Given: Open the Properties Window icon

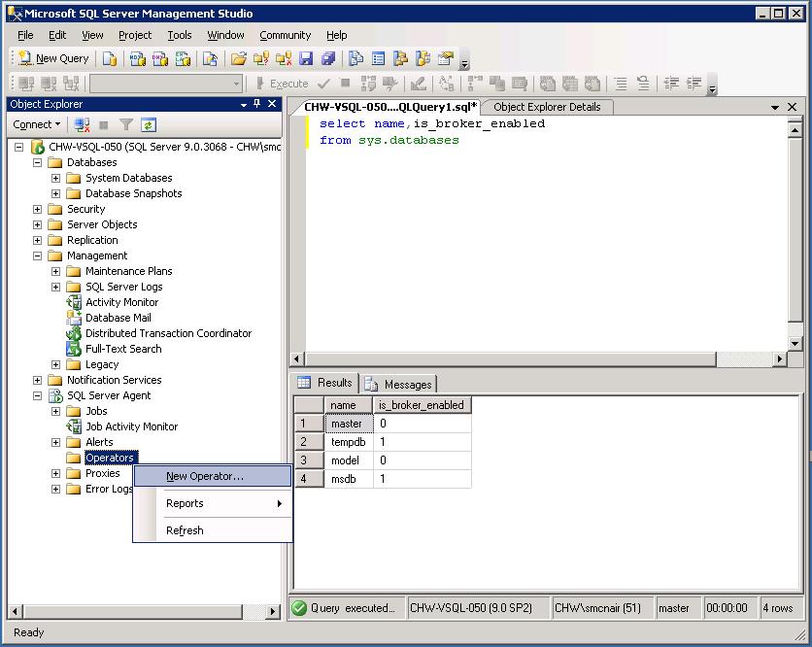Looking at the screenshot, I should click(x=446, y=58).
